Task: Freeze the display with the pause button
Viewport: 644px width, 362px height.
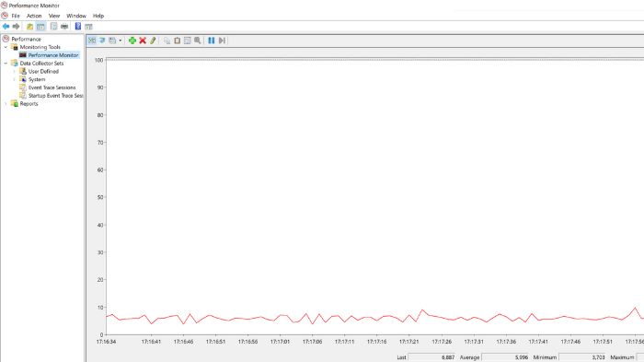Action: click(x=211, y=41)
